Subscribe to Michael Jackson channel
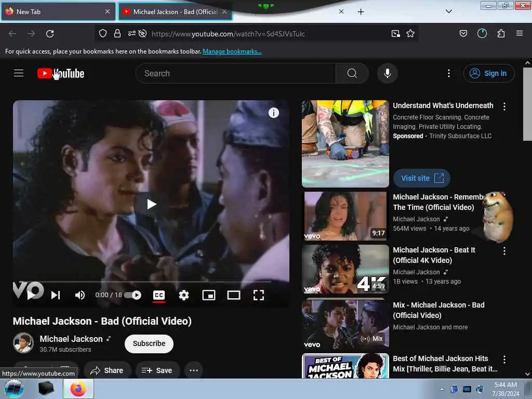The height and width of the screenshot is (399, 532). click(x=149, y=344)
